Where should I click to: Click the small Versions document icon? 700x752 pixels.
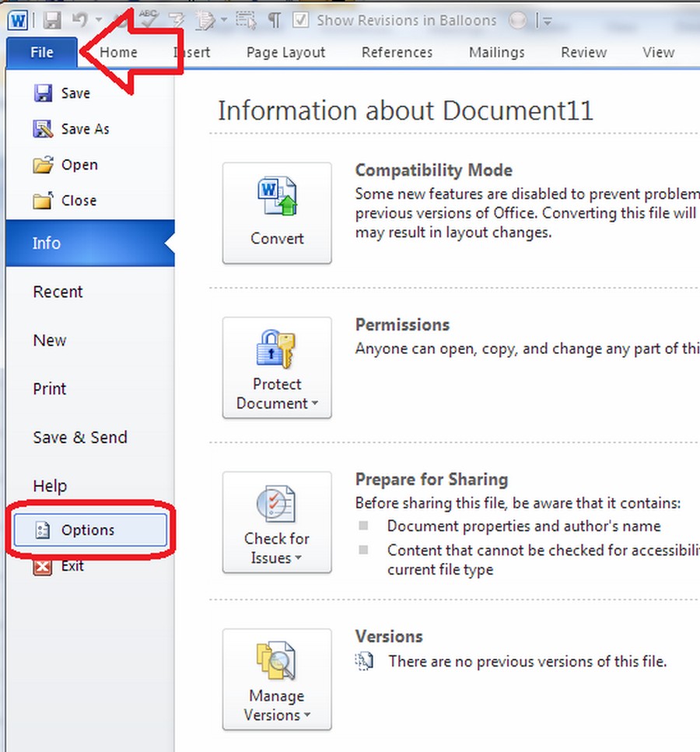364,661
